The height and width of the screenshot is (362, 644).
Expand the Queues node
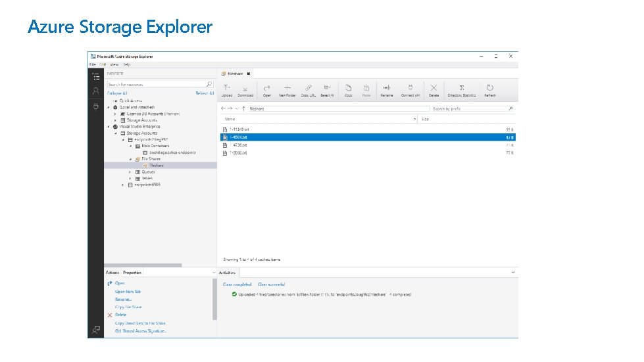pos(130,172)
